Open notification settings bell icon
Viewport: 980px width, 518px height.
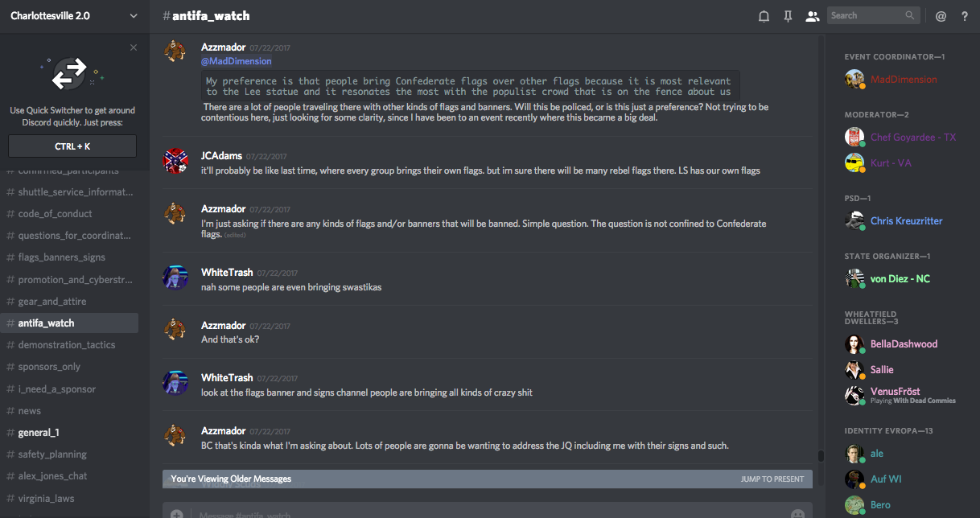click(764, 16)
